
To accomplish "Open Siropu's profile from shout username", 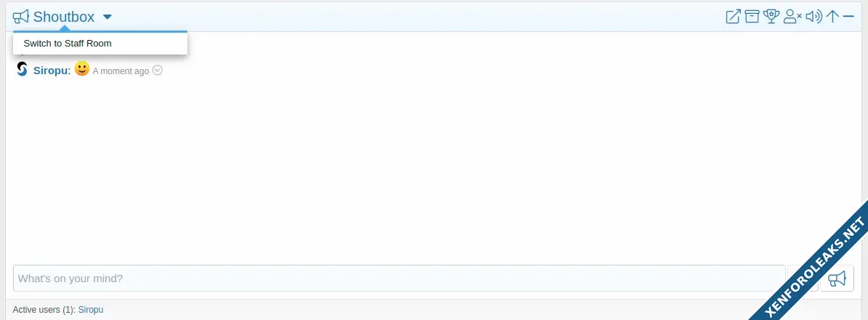I will pyautogui.click(x=50, y=71).
